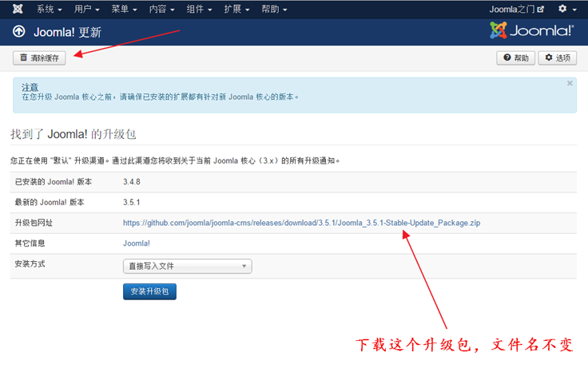Dismiss the blue 注意 notice with the X
Viewport: 588px width, 376px height.
pos(570,83)
